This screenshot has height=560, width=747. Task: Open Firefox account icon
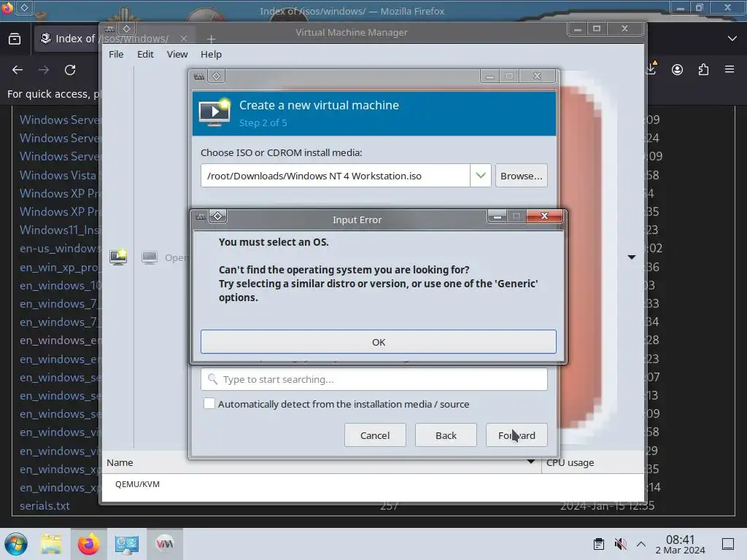[677, 70]
